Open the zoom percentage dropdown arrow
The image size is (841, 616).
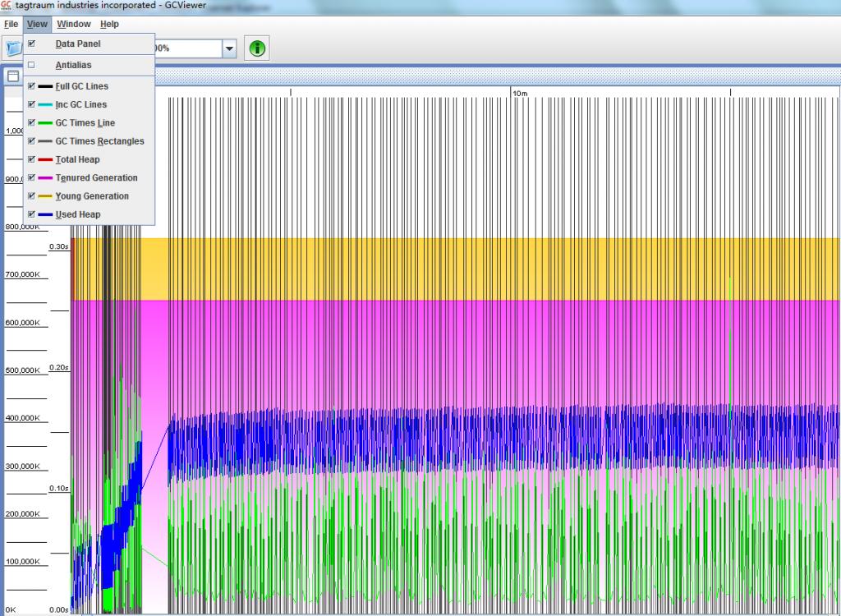pyautogui.click(x=230, y=48)
